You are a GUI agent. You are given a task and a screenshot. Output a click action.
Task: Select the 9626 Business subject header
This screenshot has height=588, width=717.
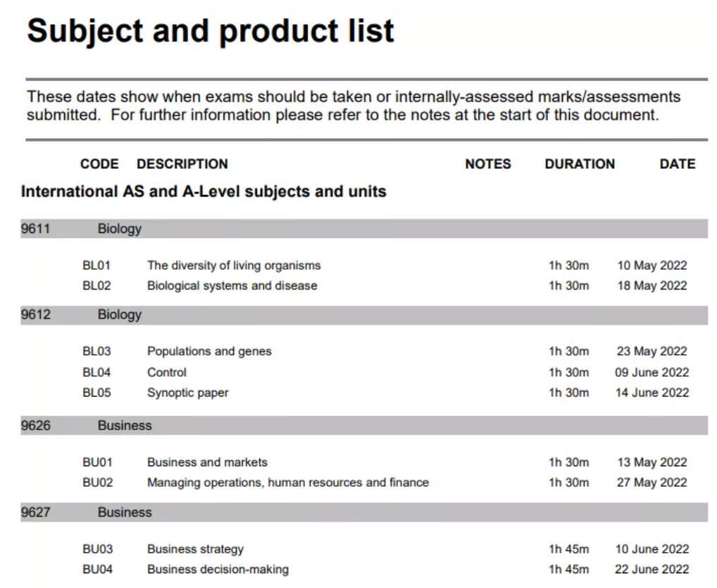364,425
